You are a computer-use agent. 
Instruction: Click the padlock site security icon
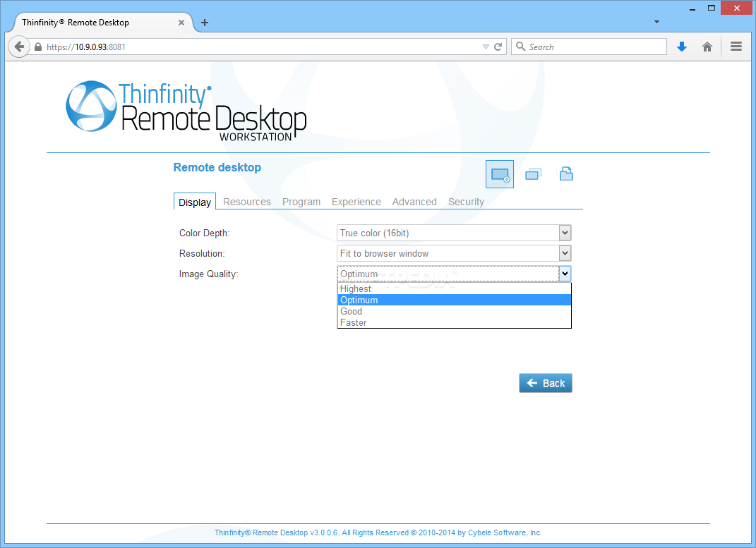click(x=38, y=47)
